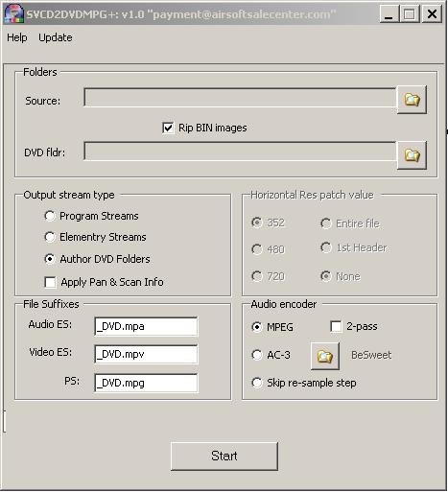Enable Apply Pan & Scan Info
The image size is (448, 492).
(x=50, y=282)
